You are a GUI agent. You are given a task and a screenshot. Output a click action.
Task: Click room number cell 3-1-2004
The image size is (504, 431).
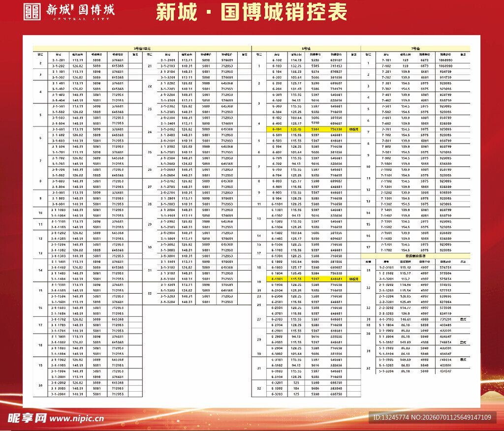tap(59, 394)
